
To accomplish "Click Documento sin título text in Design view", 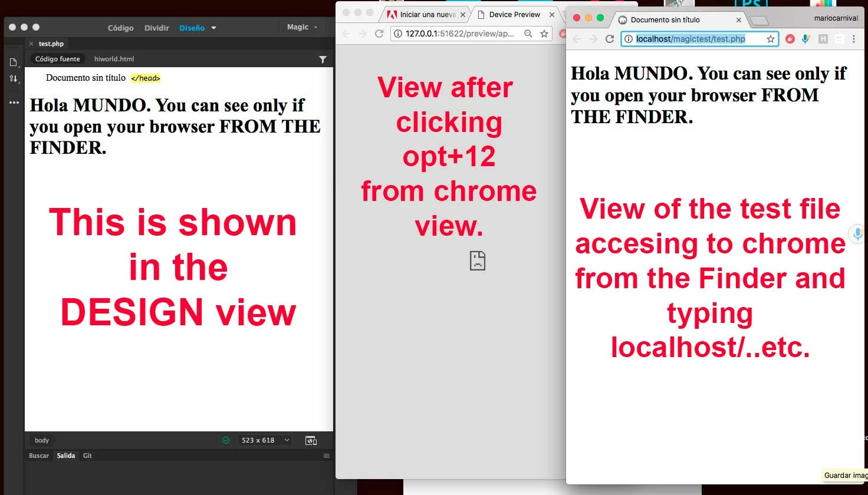I will (86, 78).
